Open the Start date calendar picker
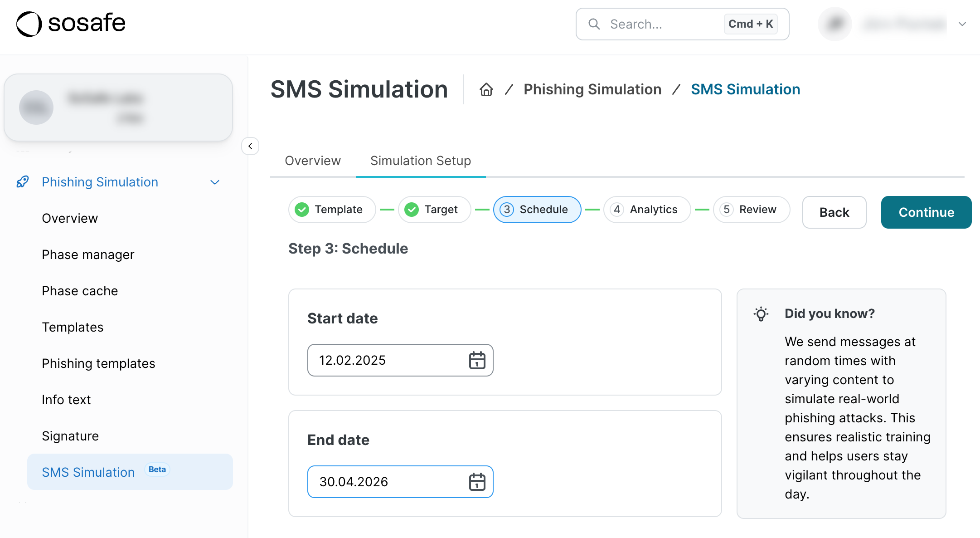This screenshot has width=980, height=538. click(x=476, y=360)
